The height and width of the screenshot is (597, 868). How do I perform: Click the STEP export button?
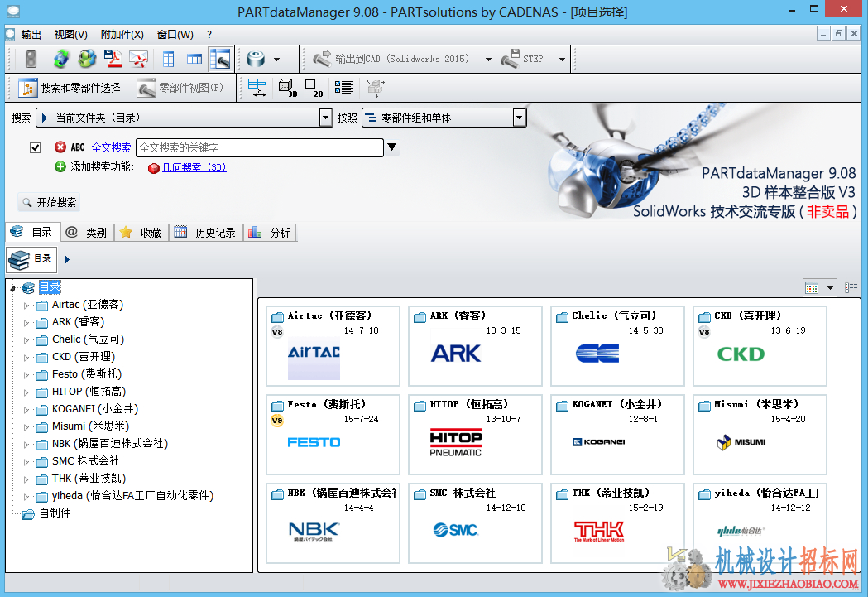pyautogui.click(x=522, y=59)
